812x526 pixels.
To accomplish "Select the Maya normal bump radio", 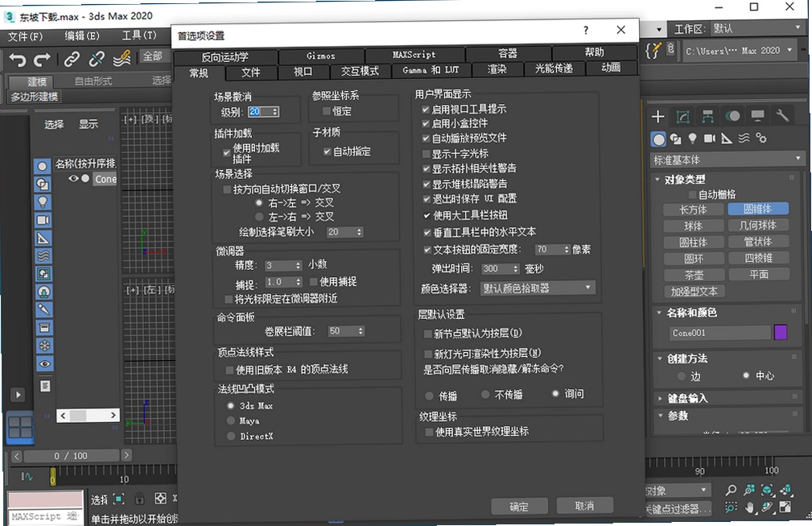I will click(231, 420).
